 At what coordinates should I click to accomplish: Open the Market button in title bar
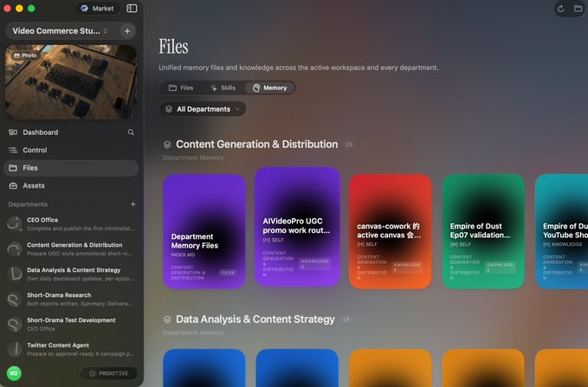pos(97,9)
